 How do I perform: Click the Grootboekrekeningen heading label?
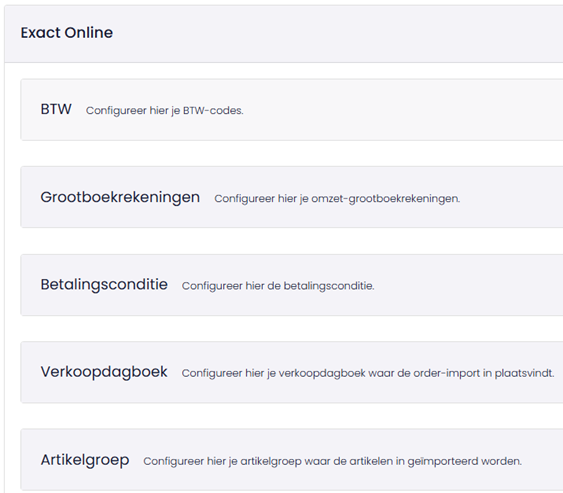pos(120,197)
